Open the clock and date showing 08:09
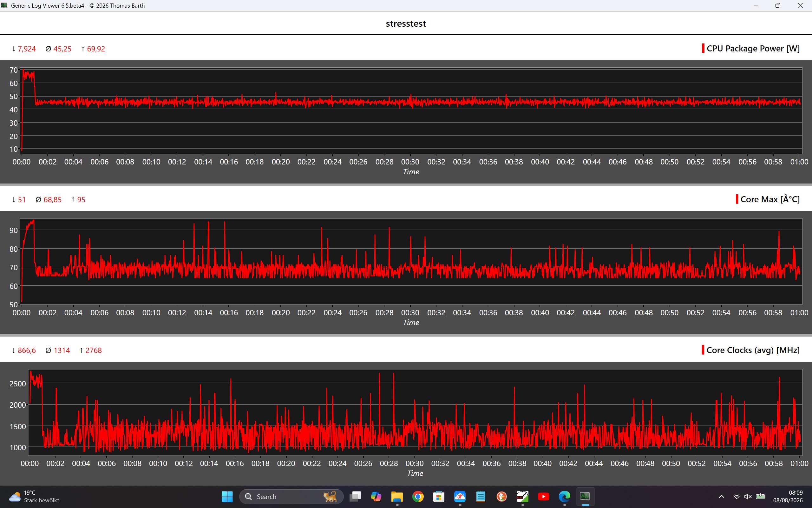 coord(788,496)
